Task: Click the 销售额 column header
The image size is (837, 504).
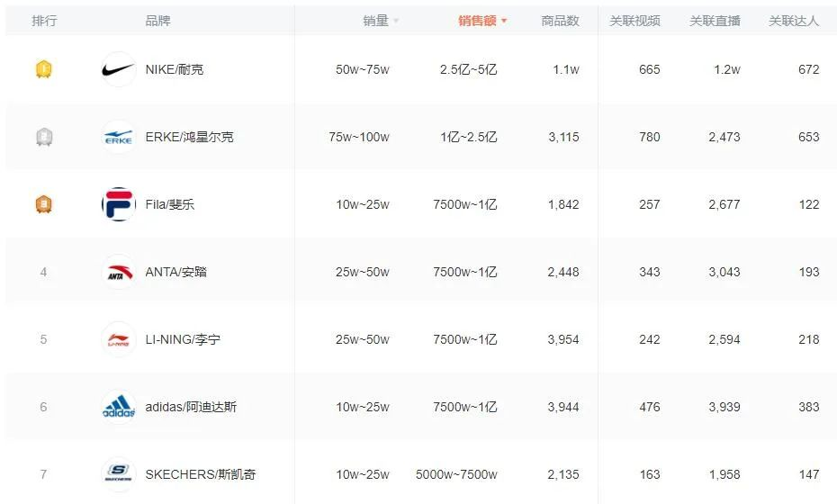Action: 477,21
